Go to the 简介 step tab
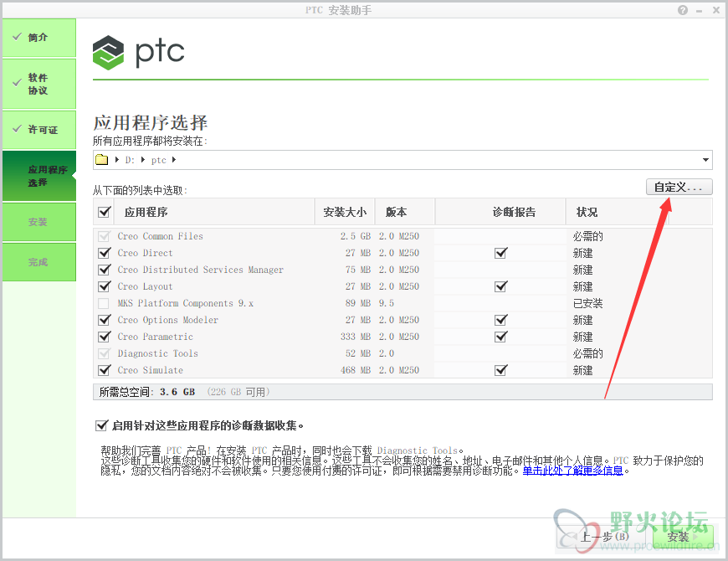Screen dimensions: 728x561 click(39, 38)
